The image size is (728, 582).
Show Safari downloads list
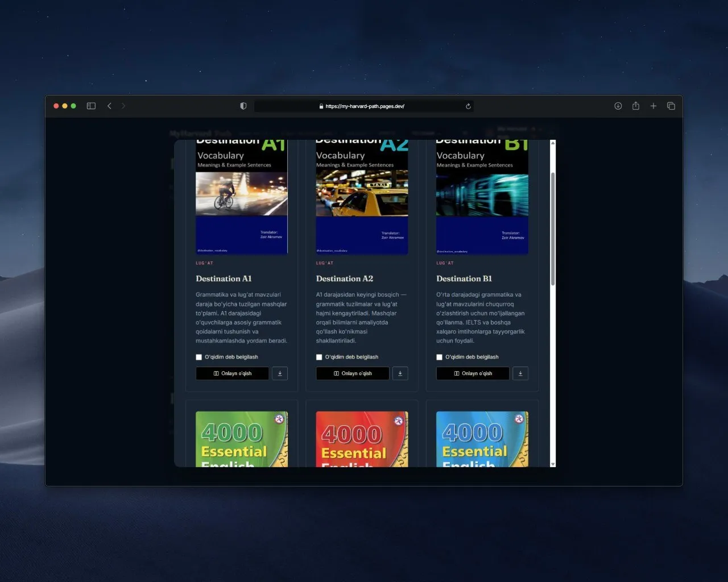point(618,106)
